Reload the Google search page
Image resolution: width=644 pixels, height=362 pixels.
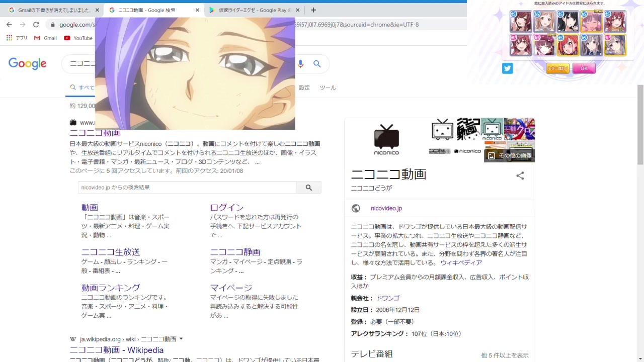coord(36,25)
